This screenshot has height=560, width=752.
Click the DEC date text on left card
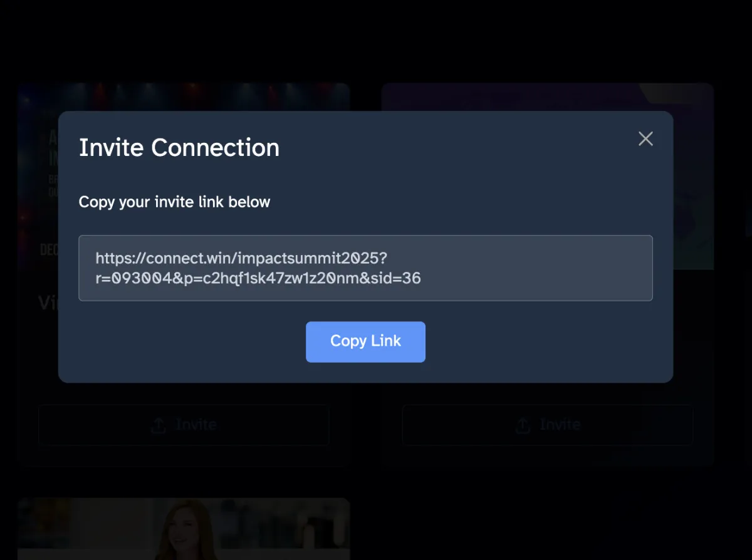coord(48,250)
